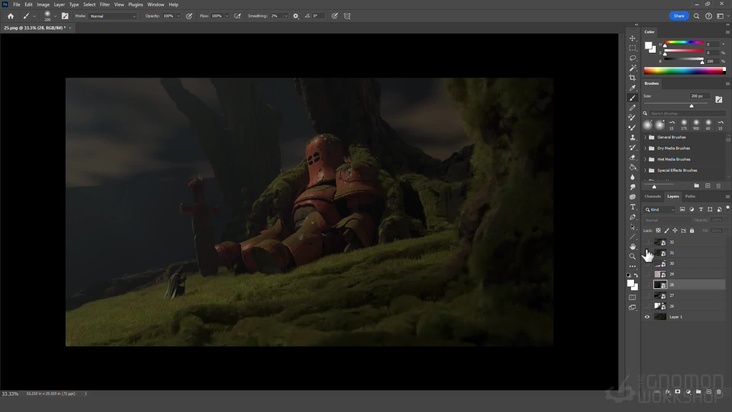Select the Type tool
This screenshot has height=412, width=732.
pyautogui.click(x=633, y=207)
